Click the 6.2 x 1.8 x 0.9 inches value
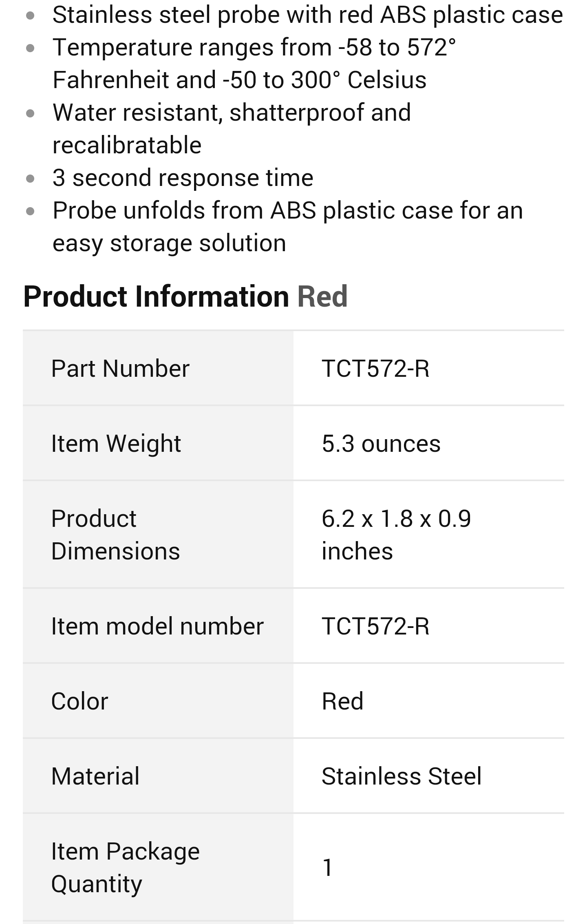587x924 pixels. click(x=396, y=535)
